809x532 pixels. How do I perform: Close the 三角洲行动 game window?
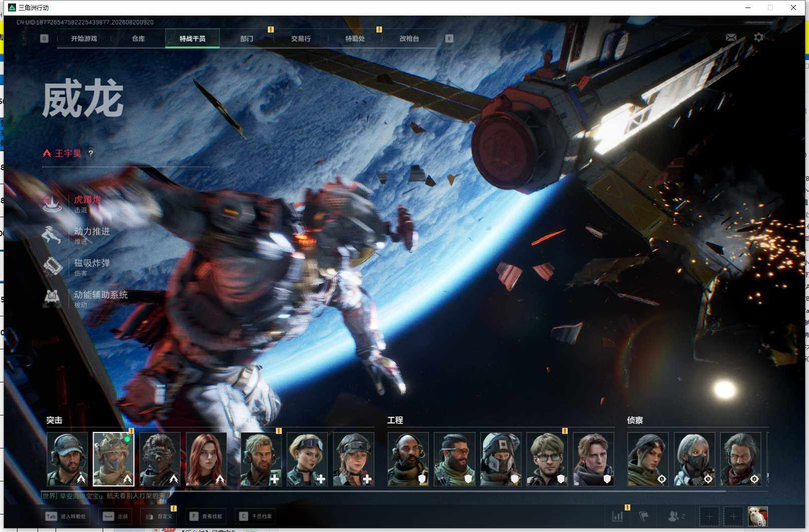[x=793, y=8]
